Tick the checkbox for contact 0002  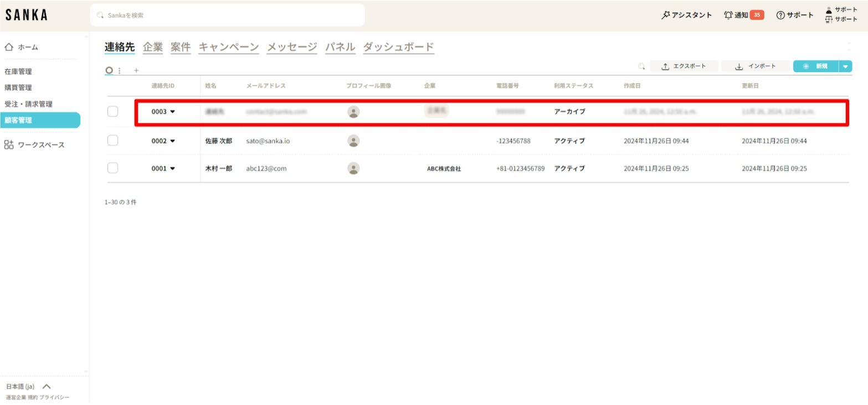pos(112,141)
